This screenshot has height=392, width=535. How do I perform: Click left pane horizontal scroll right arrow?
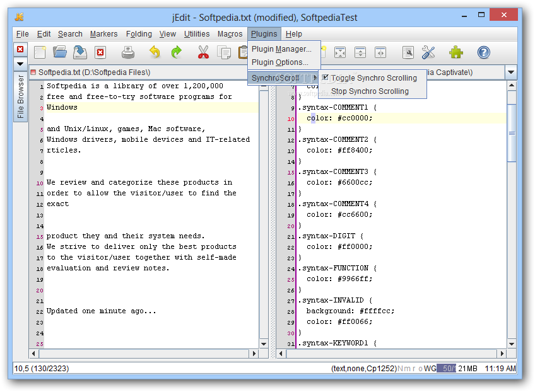click(254, 354)
